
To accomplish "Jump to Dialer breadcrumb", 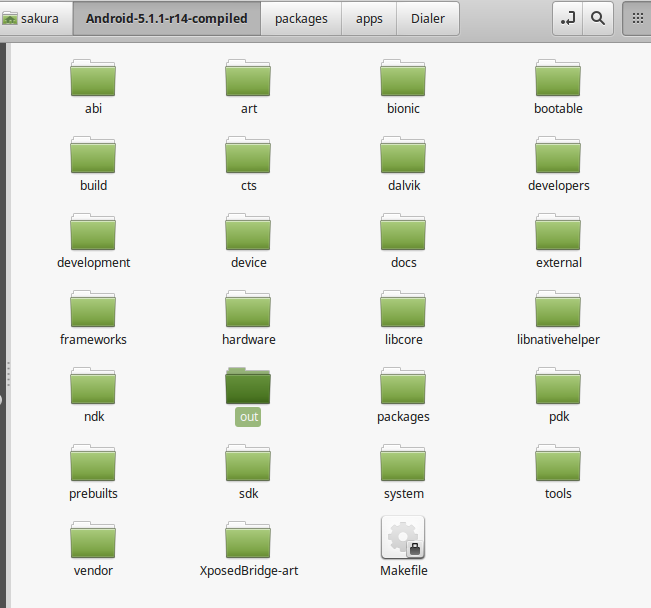I will [x=428, y=18].
